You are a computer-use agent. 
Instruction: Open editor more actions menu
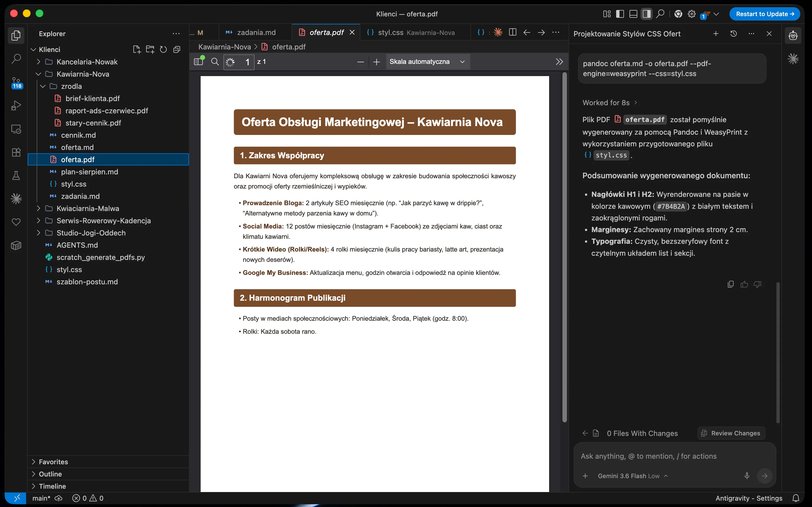click(556, 32)
